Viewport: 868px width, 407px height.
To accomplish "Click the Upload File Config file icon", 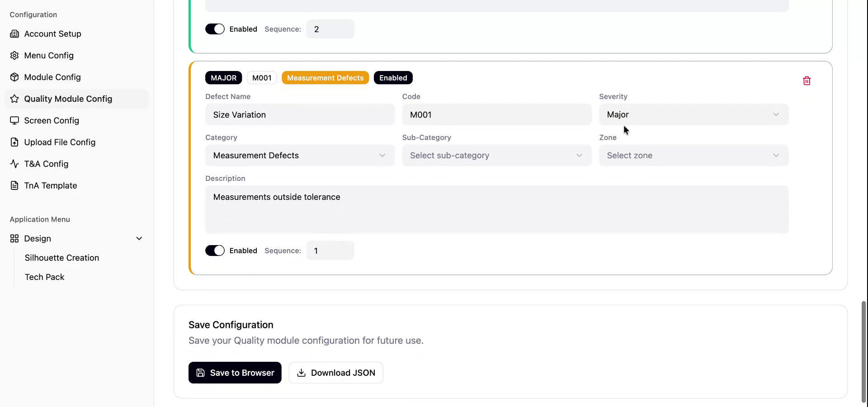I will pos(14,142).
